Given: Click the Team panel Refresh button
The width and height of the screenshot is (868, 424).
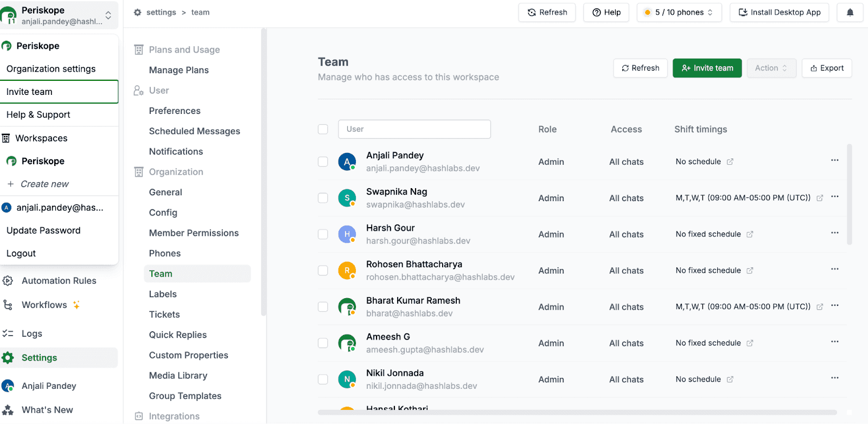Looking at the screenshot, I should (x=640, y=68).
